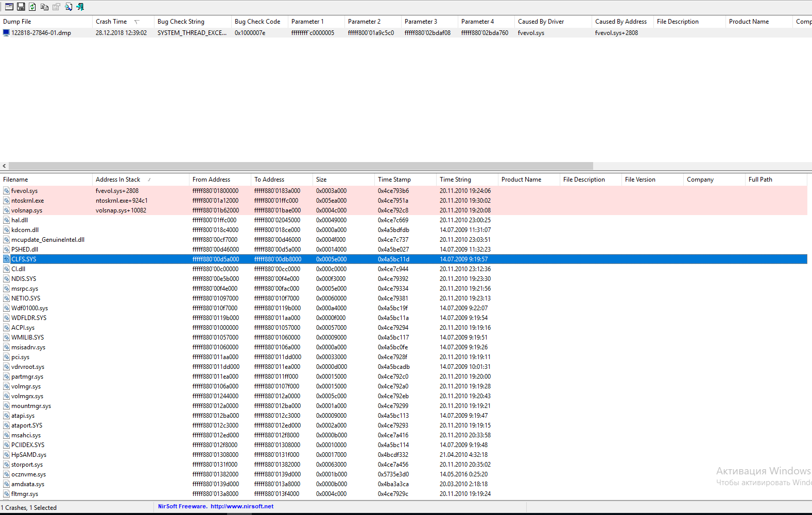Click the Parameter 1 column header
The image size is (812, 515).
316,22
